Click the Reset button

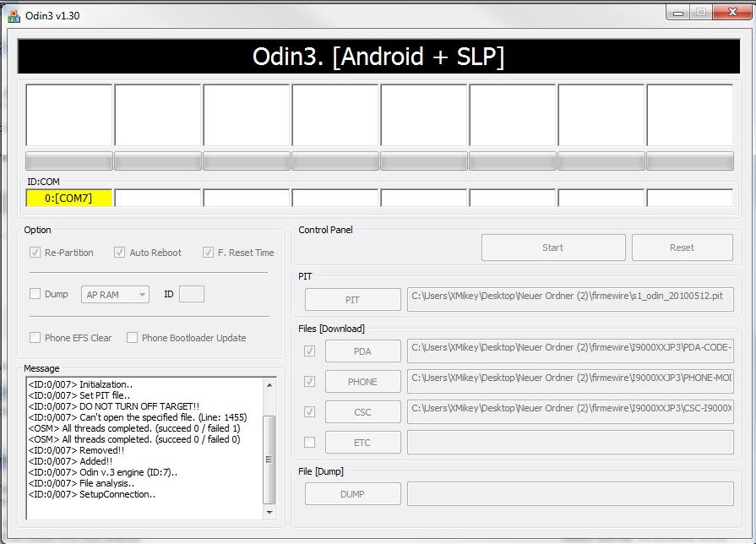[x=683, y=248]
